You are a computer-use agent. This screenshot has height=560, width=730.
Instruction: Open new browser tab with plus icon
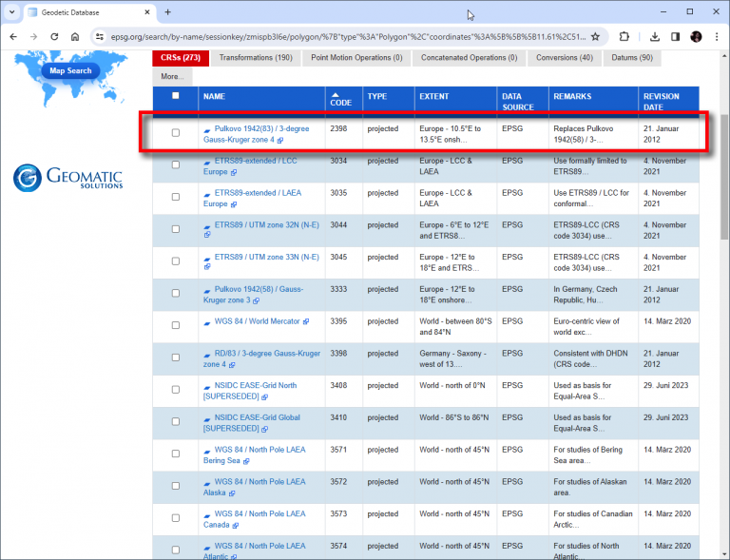(168, 12)
